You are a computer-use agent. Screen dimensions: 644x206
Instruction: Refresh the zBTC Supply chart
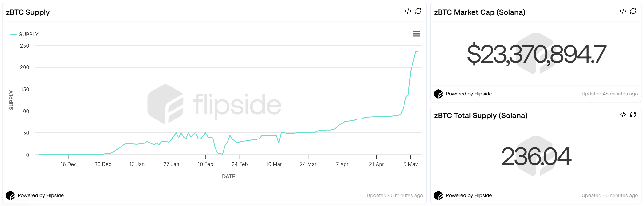click(x=418, y=11)
